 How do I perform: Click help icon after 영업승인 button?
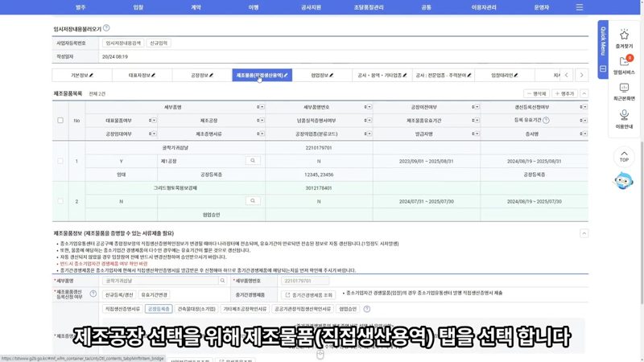click(x=367, y=309)
